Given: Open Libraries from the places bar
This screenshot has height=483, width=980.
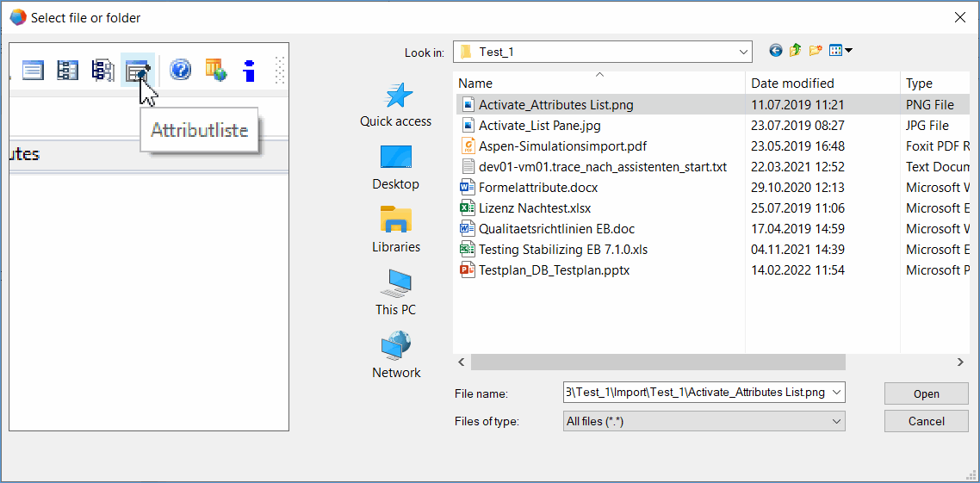Looking at the screenshot, I should click(x=395, y=231).
